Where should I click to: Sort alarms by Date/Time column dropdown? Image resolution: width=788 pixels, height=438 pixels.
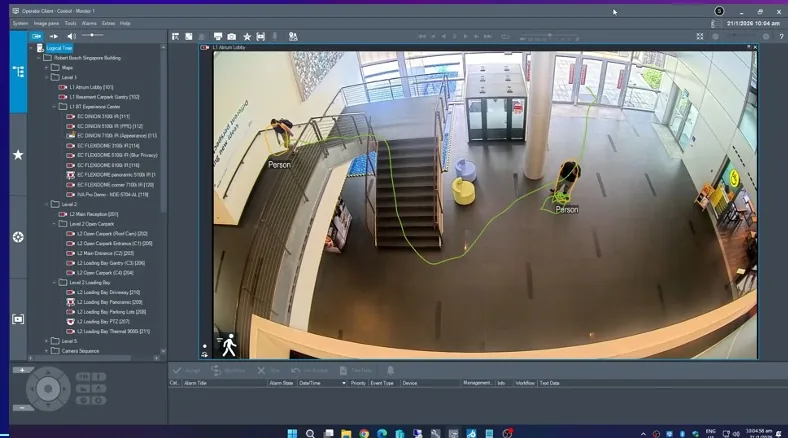(x=344, y=383)
